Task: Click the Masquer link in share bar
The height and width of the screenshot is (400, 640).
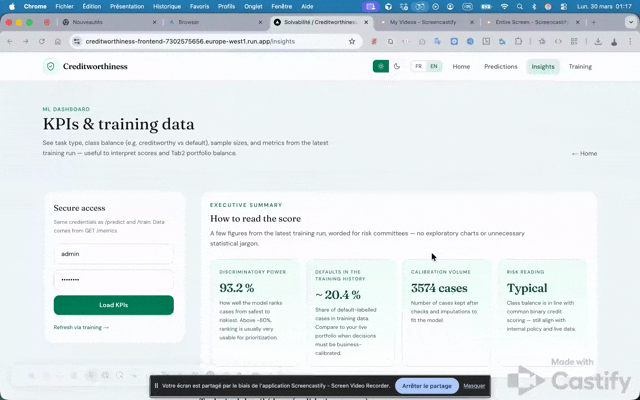Action: 474,385
